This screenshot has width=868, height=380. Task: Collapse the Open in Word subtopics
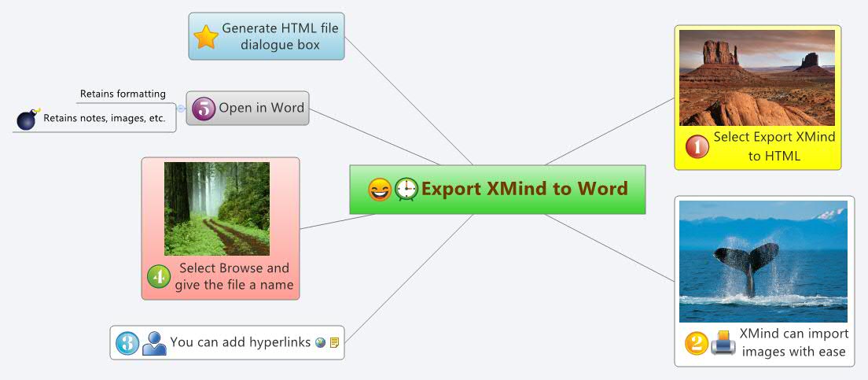click(181, 109)
